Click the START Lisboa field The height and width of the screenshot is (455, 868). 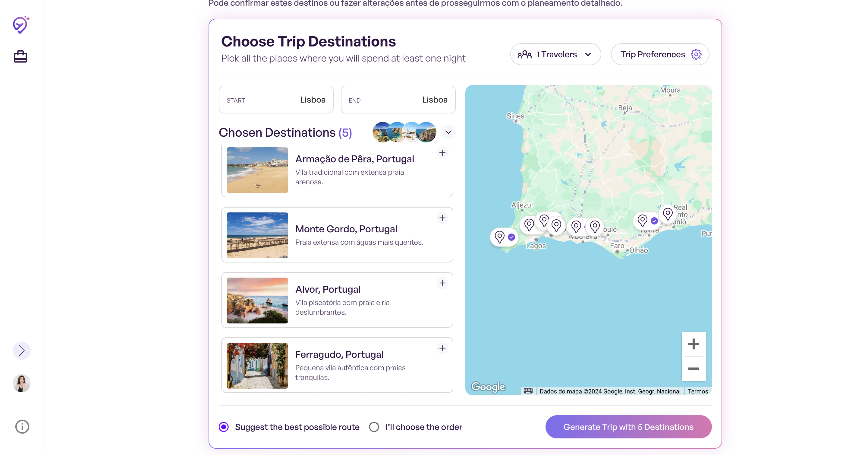(x=276, y=100)
